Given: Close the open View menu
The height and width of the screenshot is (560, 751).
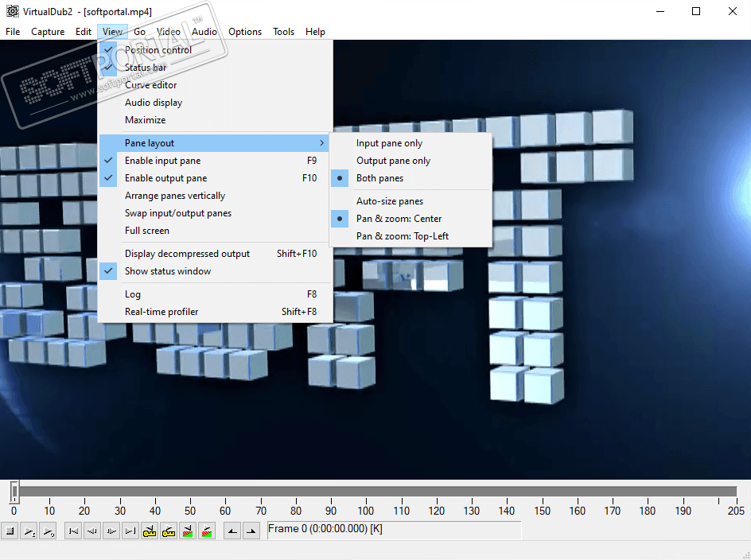Looking at the screenshot, I should tap(112, 32).
